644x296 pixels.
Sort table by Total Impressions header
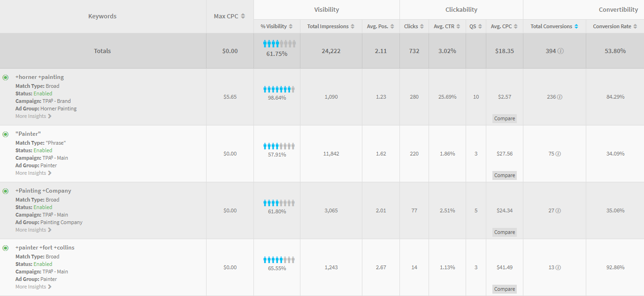pos(331,26)
